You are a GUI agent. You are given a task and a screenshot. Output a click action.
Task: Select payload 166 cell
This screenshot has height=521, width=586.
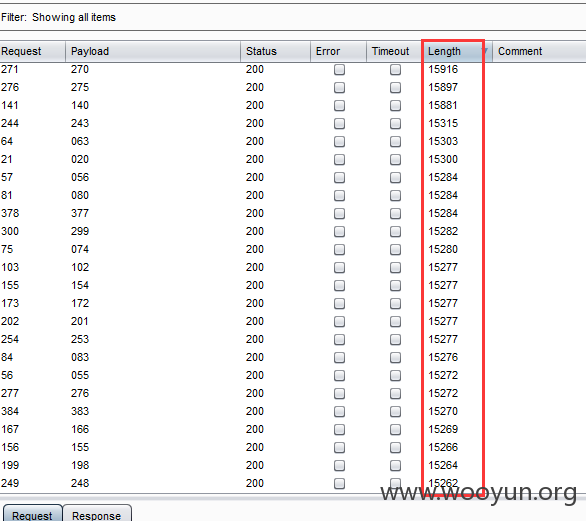(80, 429)
